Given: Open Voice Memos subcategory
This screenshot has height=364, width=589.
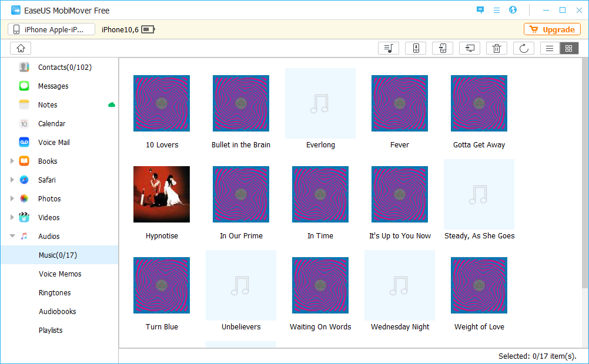Looking at the screenshot, I should tap(60, 274).
